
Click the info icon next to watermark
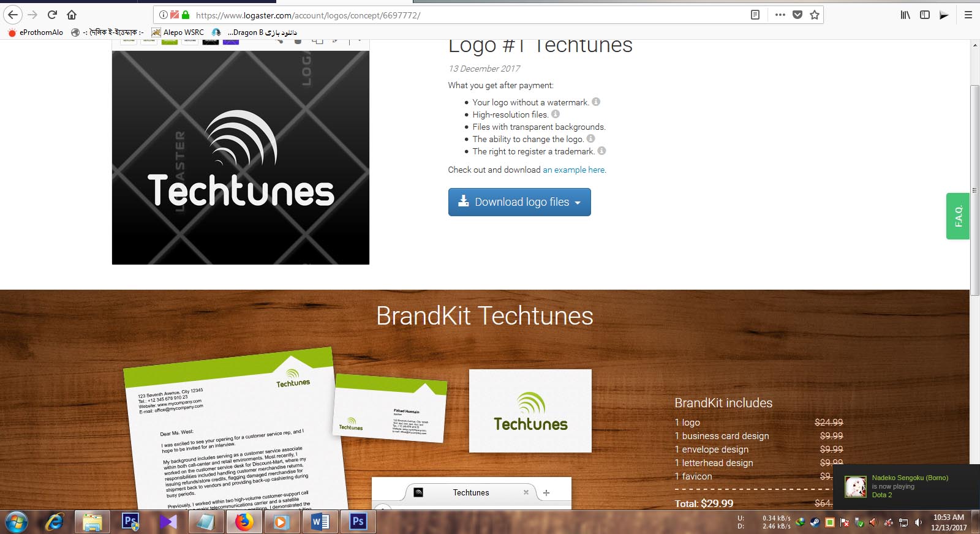[x=596, y=102]
